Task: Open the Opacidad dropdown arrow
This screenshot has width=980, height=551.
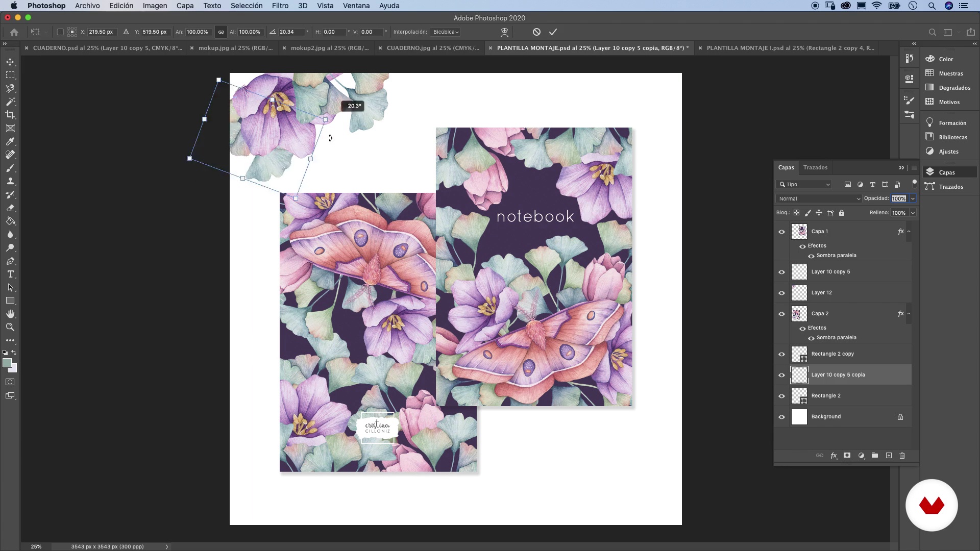Action: click(x=913, y=198)
